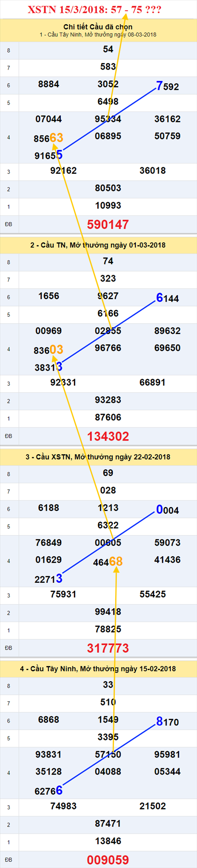Click '22713' ending in blue 3
The image size is (197, 868).
coord(48,579)
